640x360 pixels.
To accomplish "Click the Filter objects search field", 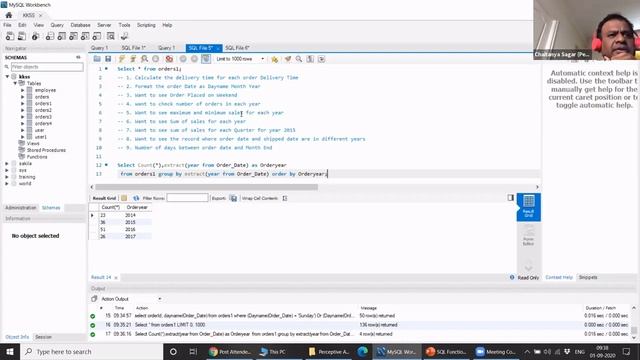I will point(47,67).
